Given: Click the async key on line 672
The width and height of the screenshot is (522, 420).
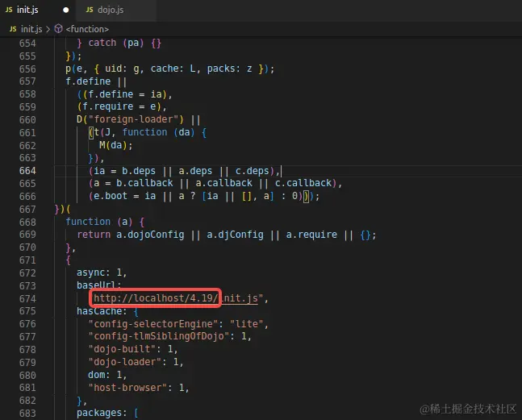Looking at the screenshot, I should pyautogui.click(x=91, y=272).
